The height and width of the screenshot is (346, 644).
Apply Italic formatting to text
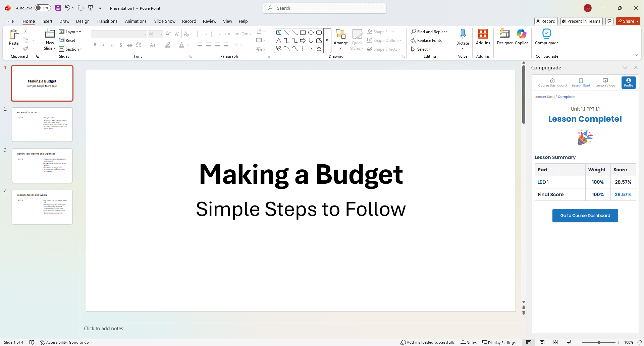click(x=104, y=45)
